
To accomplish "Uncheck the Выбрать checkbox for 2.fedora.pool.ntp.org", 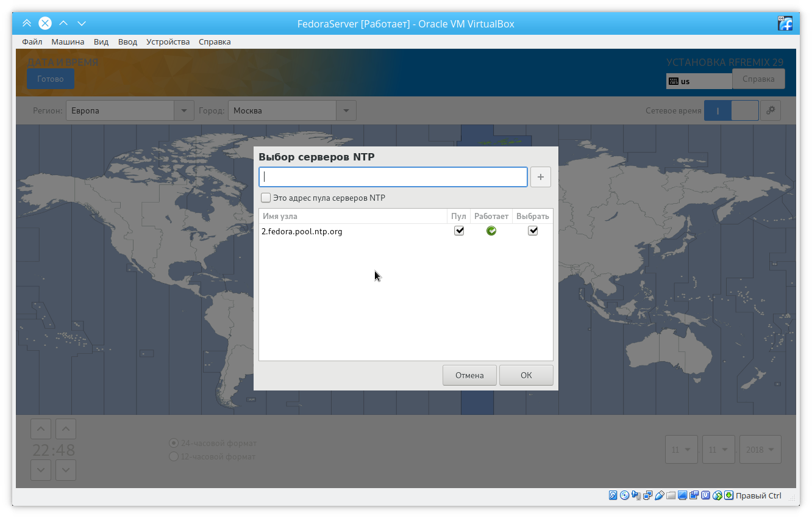I will coord(533,231).
